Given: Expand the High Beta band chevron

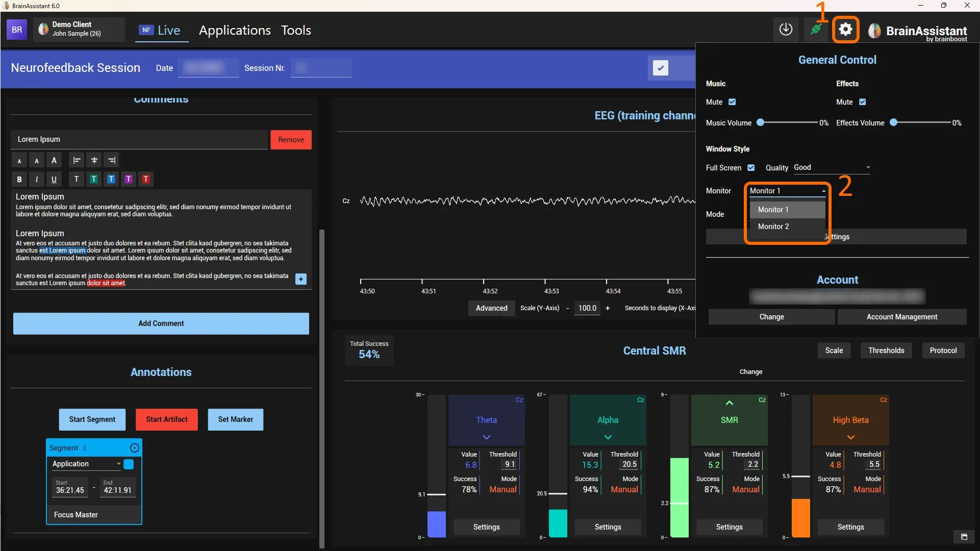Looking at the screenshot, I should [x=851, y=437].
